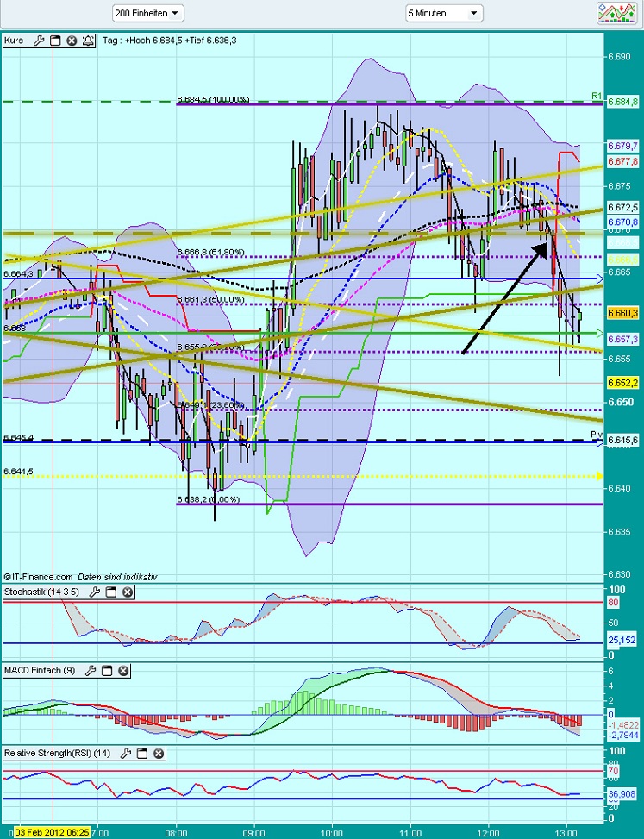Click the 6.645,4 dashed line label

click(18, 438)
